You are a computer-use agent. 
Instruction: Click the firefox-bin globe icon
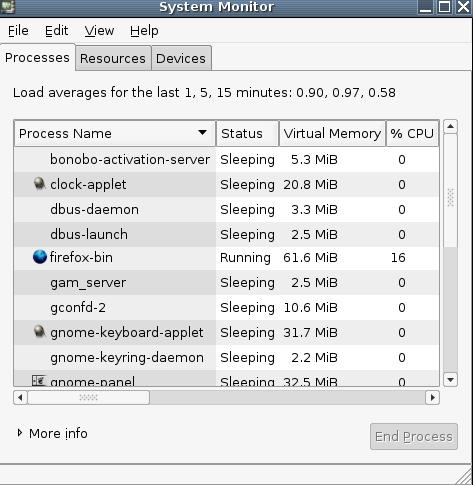(x=40, y=257)
